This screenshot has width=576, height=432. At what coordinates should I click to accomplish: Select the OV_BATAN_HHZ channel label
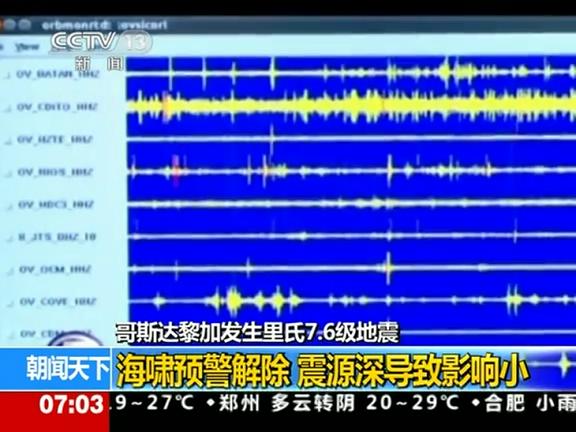[x=58, y=75]
